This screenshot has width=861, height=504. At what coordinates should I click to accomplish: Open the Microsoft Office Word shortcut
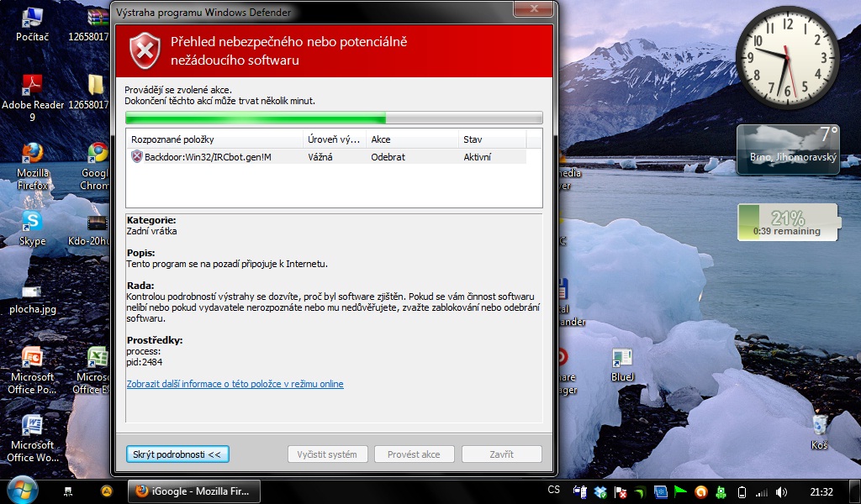tap(32, 438)
